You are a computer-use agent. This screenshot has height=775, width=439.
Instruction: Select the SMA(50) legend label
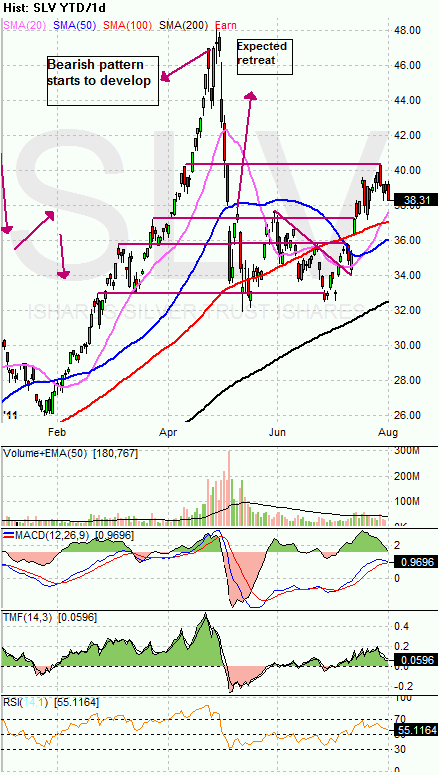tap(74, 25)
